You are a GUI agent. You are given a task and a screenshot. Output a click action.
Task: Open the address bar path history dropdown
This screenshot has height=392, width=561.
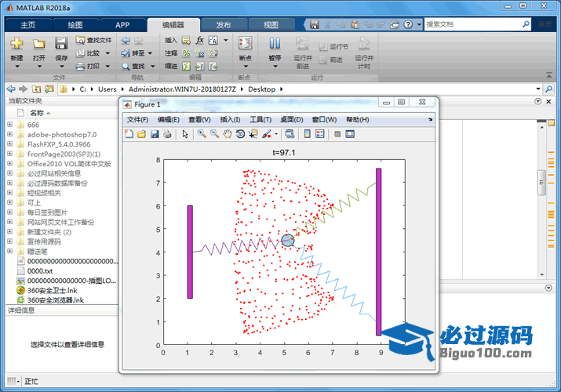(538, 89)
